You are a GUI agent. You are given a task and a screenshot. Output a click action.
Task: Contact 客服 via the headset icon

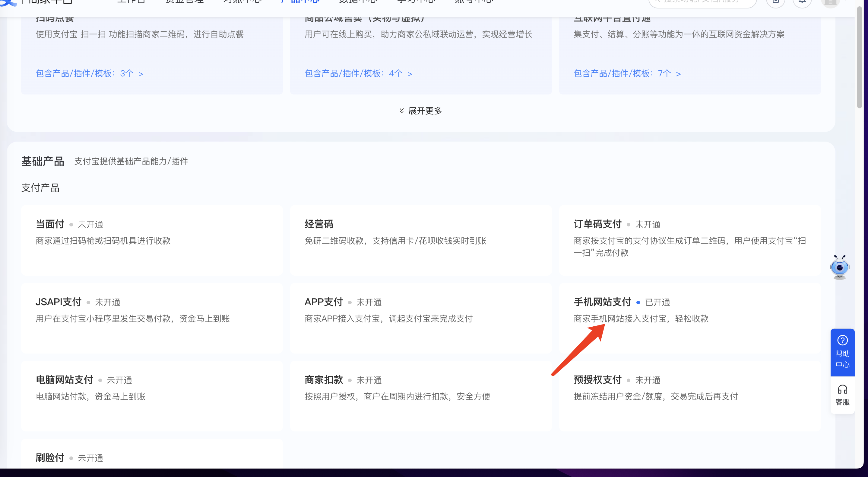click(x=842, y=395)
